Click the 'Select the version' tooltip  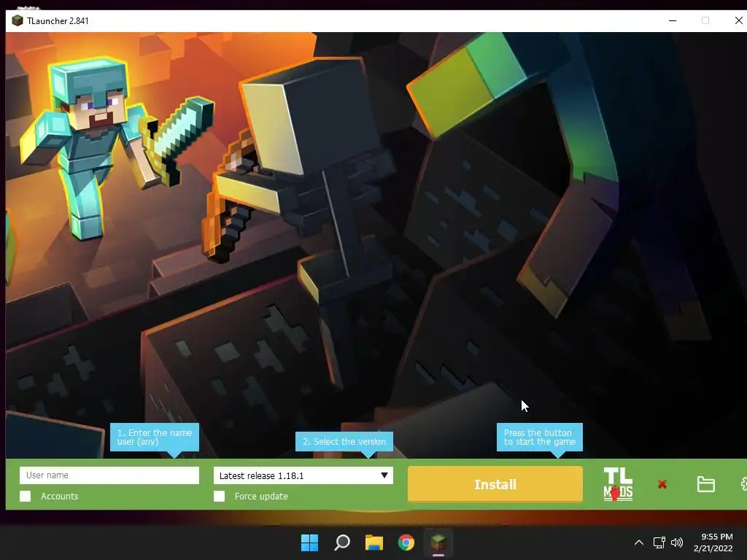tap(344, 441)
